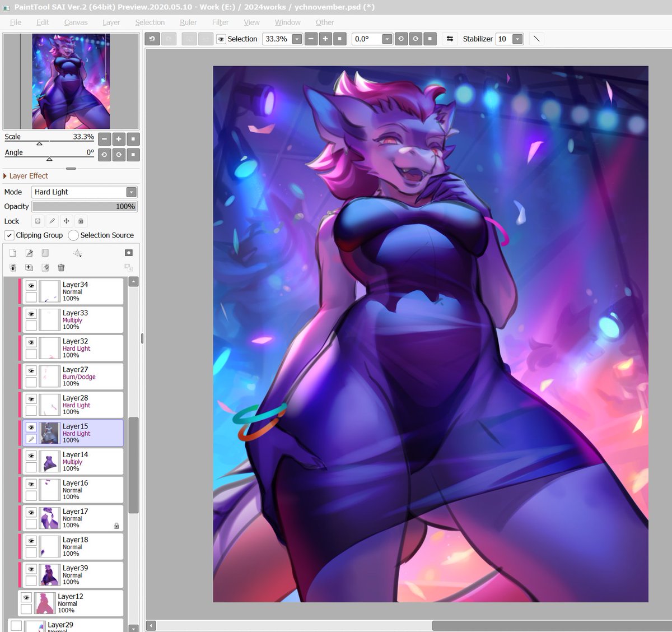Toggle the lock moving icon
672x632 pixels.
coord(67,221)
